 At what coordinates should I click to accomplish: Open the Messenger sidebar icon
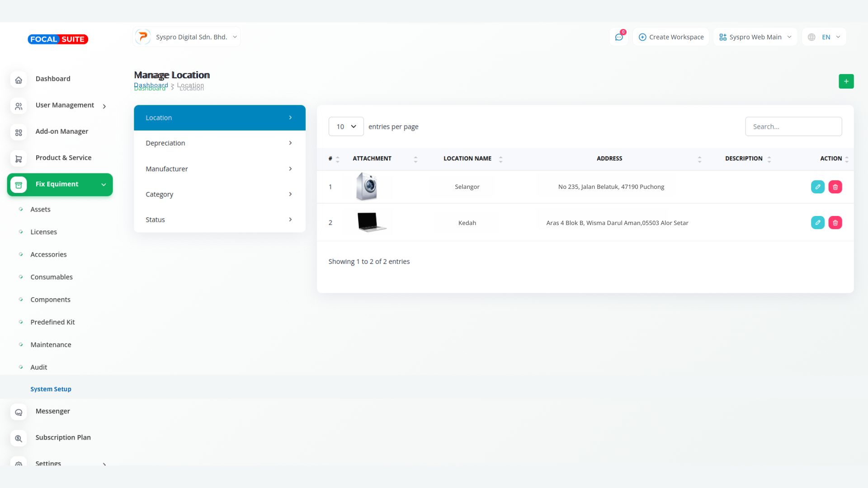click(x=19, y=412)
